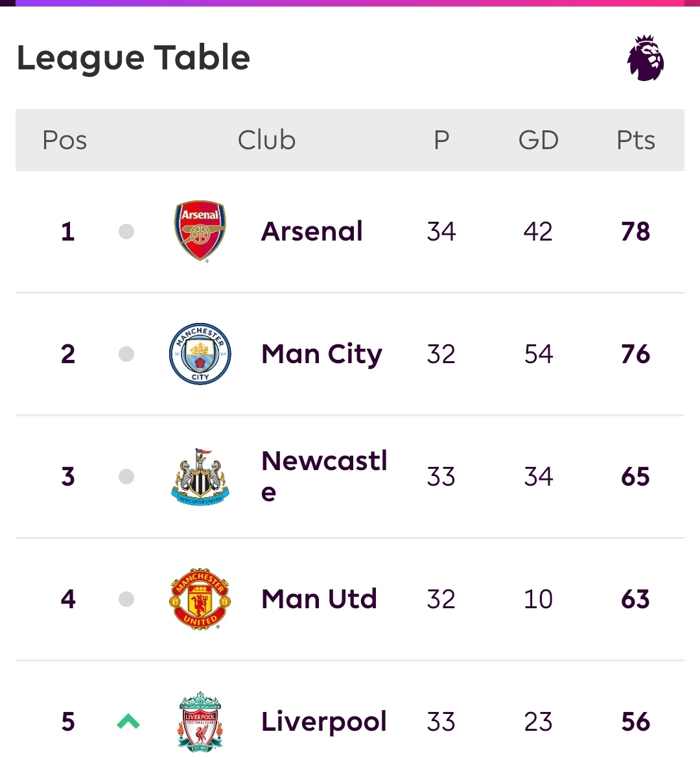Click the Manchester City club crest

point(200,353)
